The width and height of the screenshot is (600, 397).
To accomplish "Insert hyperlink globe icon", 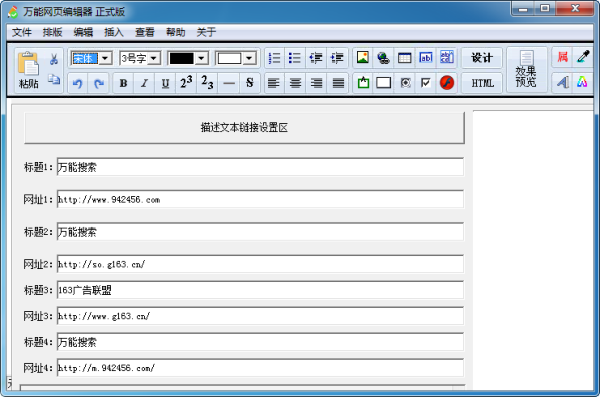I will [383, 58].
